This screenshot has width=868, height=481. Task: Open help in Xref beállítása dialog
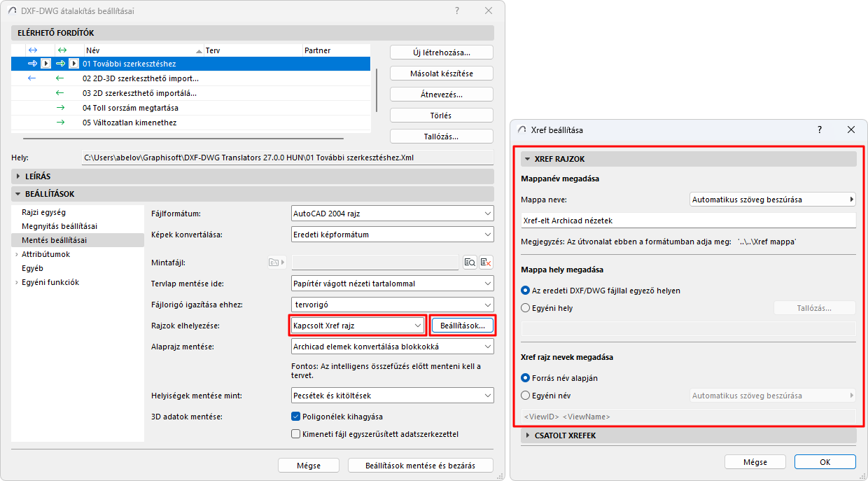[x=820, y=130]
